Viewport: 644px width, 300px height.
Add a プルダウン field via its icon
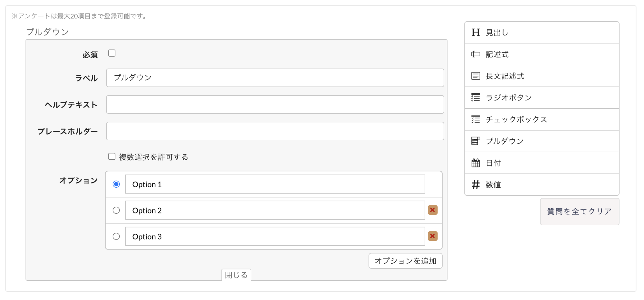(476, 141)
